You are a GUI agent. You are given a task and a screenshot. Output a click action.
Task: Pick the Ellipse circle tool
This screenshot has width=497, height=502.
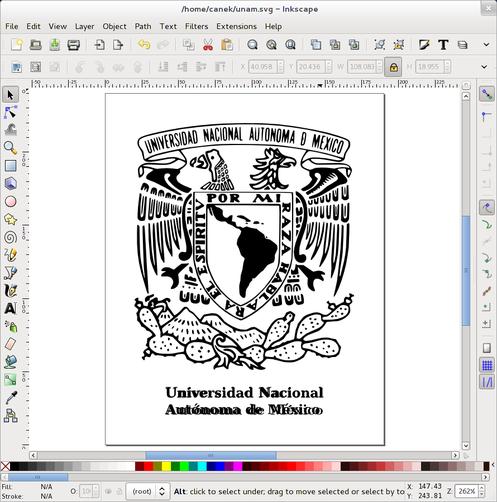coord(10,201)
